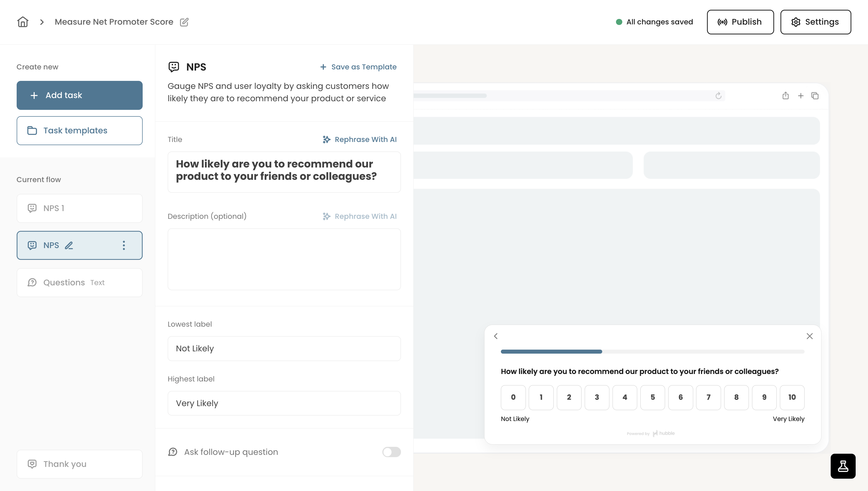868x491 pixels.
Task: Select score 8 in preview
Action: tap(736, 397)
